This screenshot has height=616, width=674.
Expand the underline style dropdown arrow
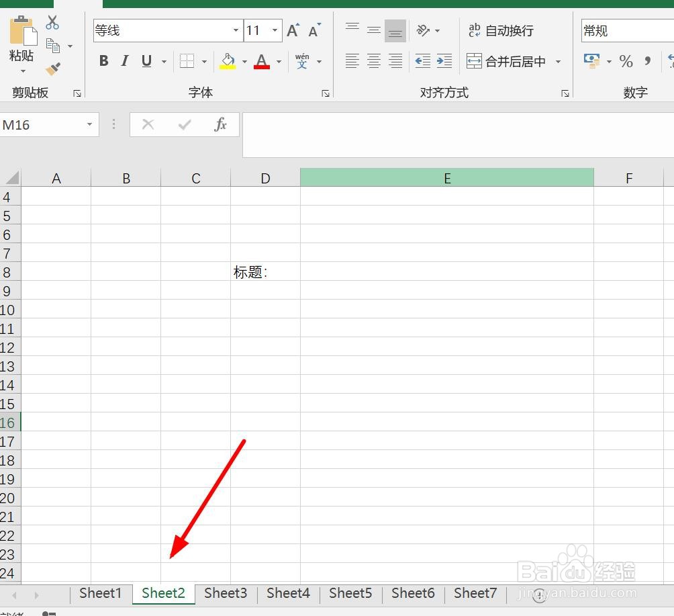(164, 62)
